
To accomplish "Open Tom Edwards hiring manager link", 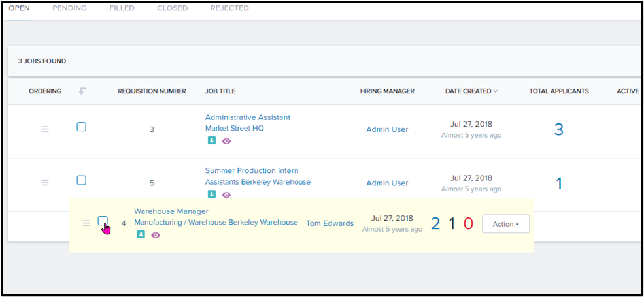I will point(330,223).
